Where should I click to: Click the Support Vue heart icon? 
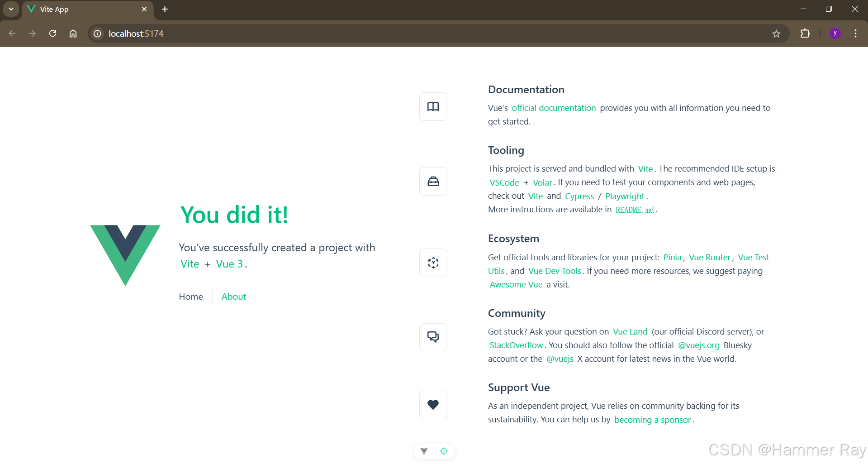pyautogui.click(x=433, y=405)
